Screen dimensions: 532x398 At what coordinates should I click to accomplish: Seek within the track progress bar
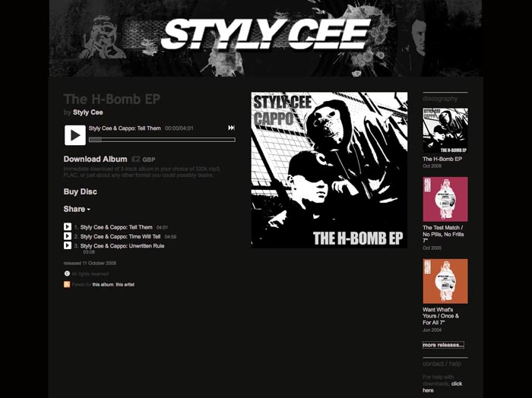162,140
